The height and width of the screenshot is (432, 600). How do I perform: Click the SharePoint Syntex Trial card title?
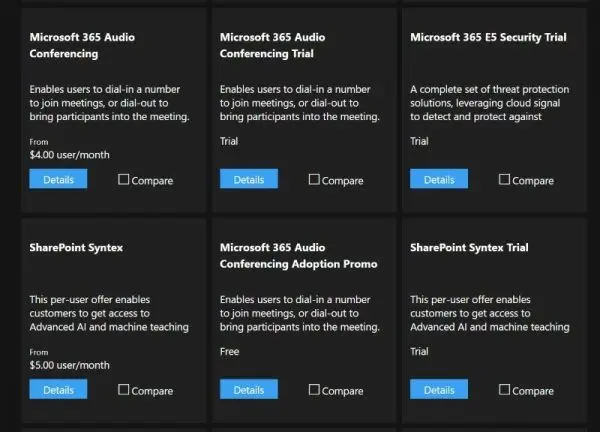point(469,247)
